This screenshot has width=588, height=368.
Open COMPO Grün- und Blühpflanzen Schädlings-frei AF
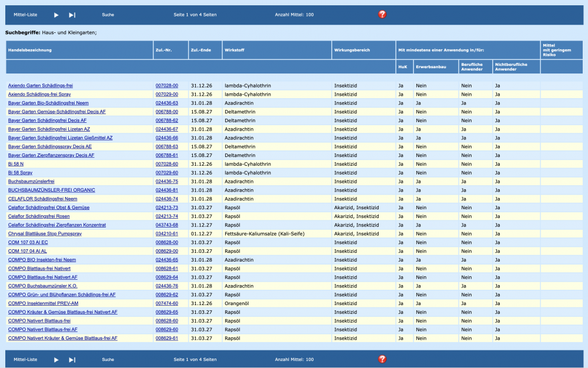62,295
